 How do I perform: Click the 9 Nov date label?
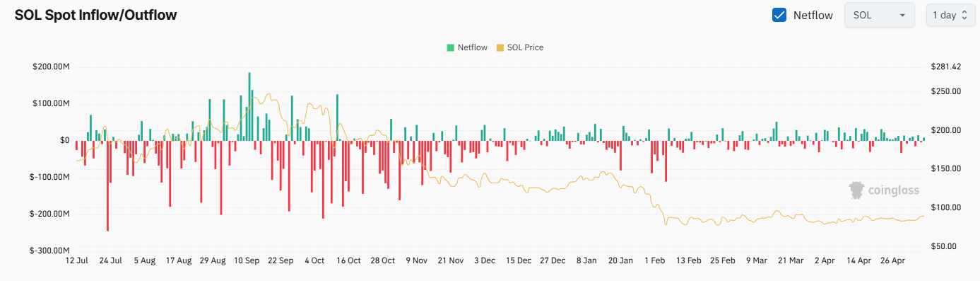coord(417,260)
